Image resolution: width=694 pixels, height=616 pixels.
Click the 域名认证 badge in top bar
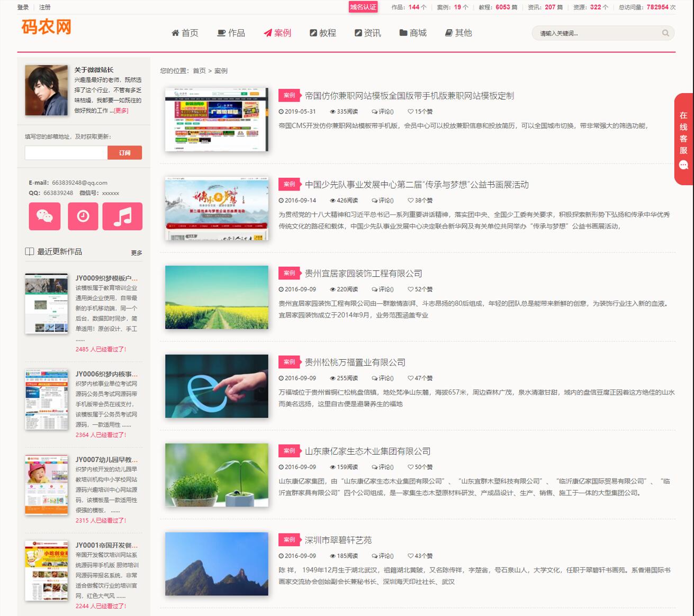[x=363, y=7]
